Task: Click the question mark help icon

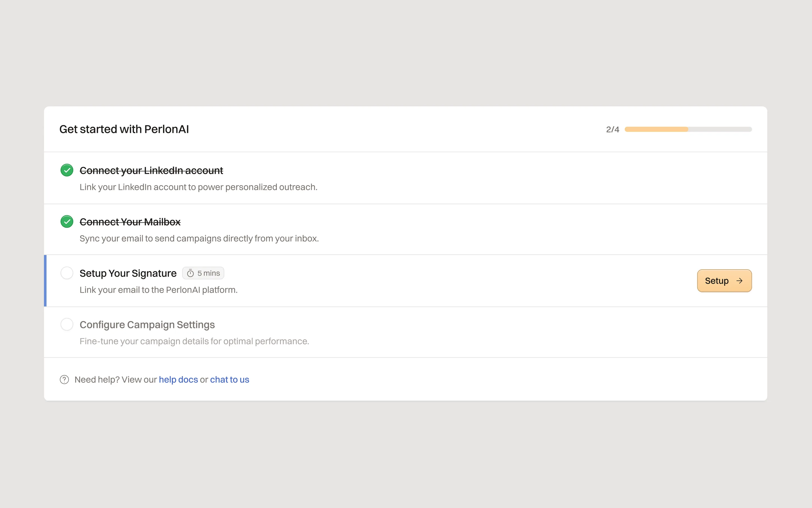Action: tap(64, 380)
